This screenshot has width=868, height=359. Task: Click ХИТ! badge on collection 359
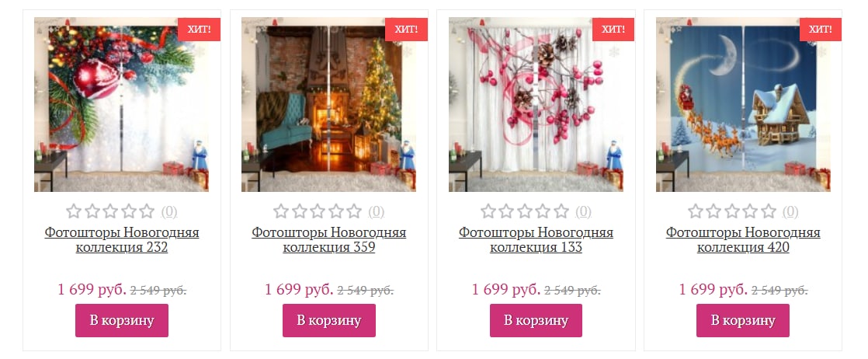pyautogui.click(x=406, y=30)
